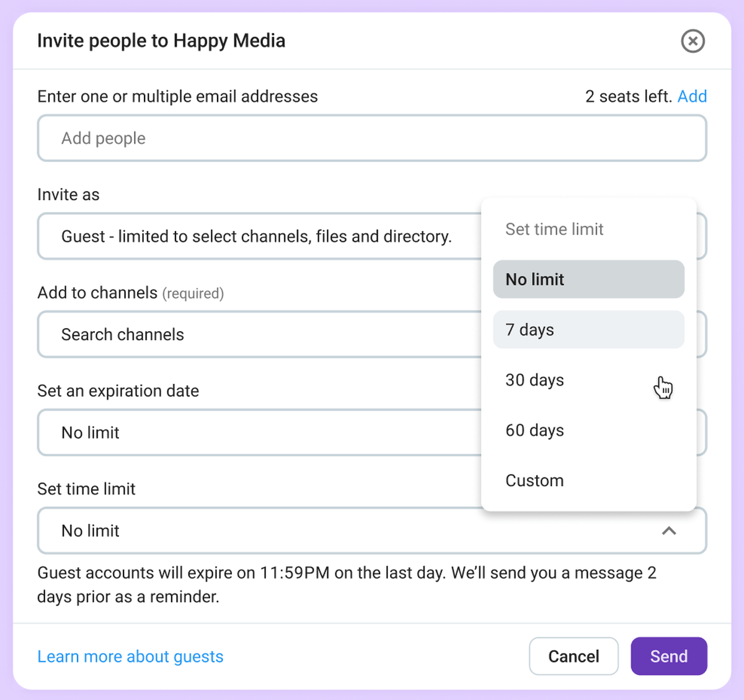Screen dimensions: 744x700
Task: Click the Cancel button
Action: [573, 656]
